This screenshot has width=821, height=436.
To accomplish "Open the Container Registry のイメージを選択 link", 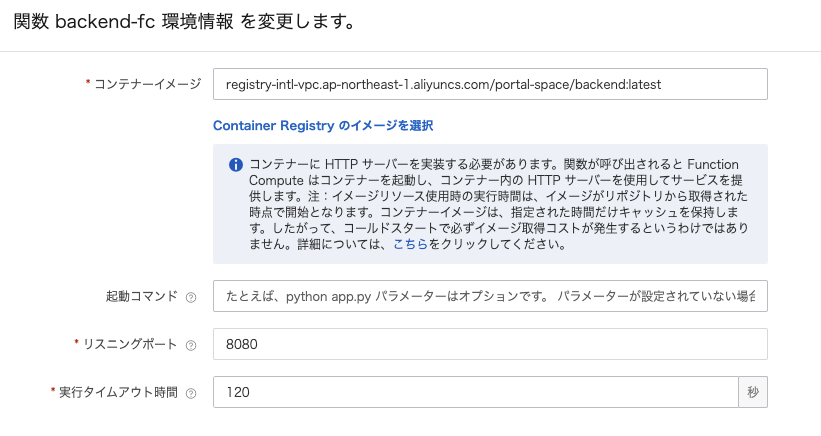I will click(x=323, y=126).
